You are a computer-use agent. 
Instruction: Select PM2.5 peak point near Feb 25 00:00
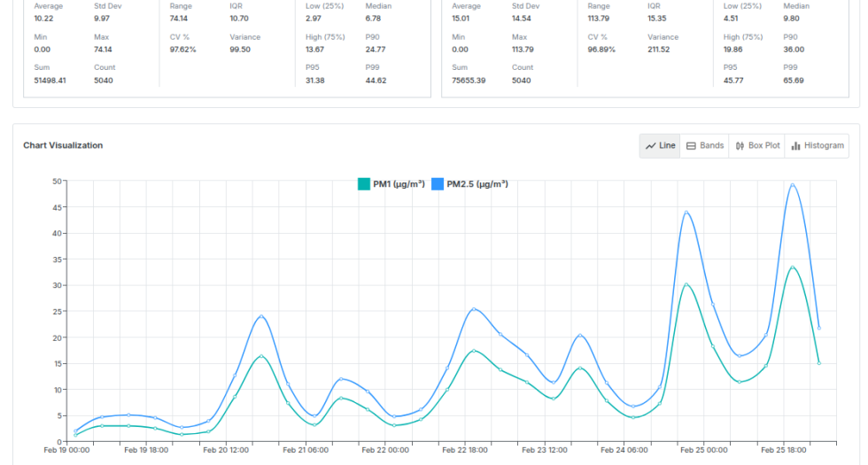(x=686, y=213)
